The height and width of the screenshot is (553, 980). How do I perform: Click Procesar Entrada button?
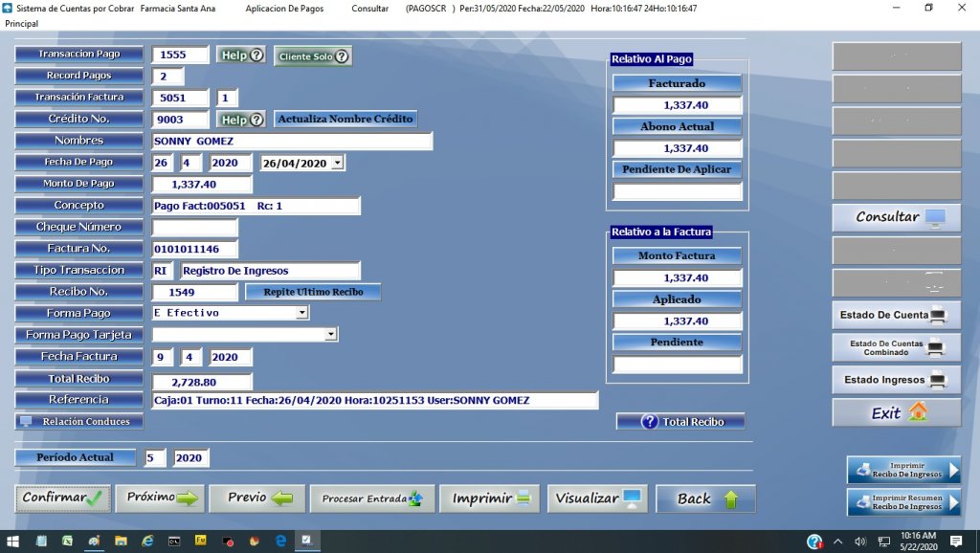pyautogui.click(x=372, y=498)
